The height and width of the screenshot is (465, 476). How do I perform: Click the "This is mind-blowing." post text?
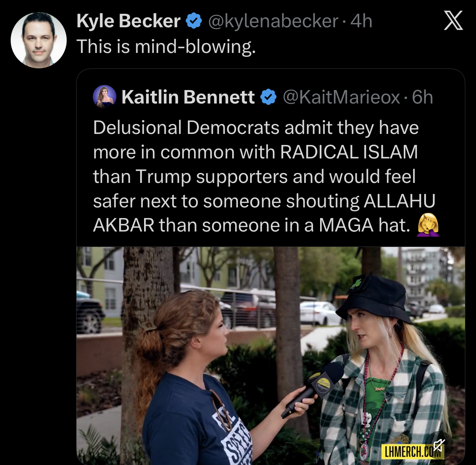coord(166,47)
